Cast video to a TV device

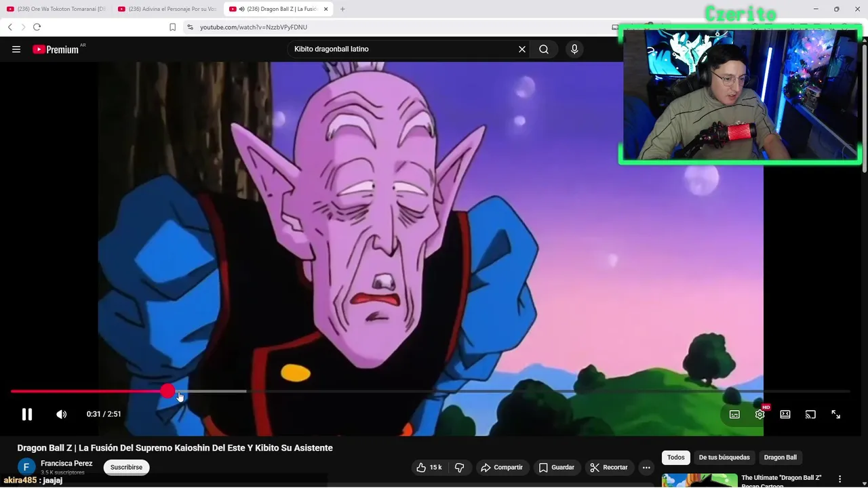coord(810,414)
